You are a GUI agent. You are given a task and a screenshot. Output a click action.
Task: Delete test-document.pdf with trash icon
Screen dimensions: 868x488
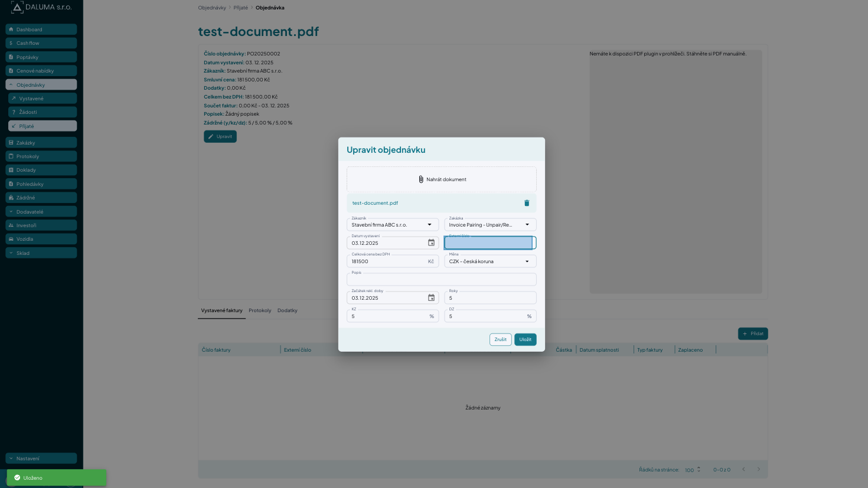click(x=527, y=203)
